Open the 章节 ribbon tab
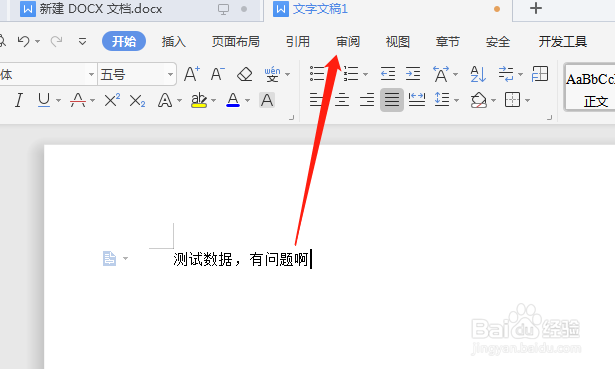 pyautogui.click(x=448, y=41)
